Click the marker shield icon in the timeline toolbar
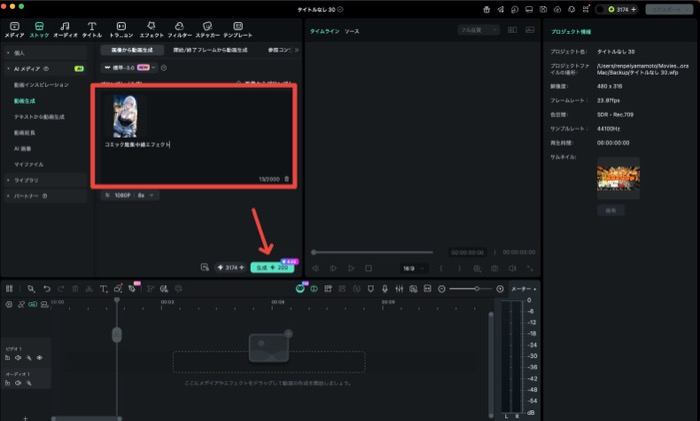Image resolution: width=700 pixels, height=421 pixels. tap(371, 289)
